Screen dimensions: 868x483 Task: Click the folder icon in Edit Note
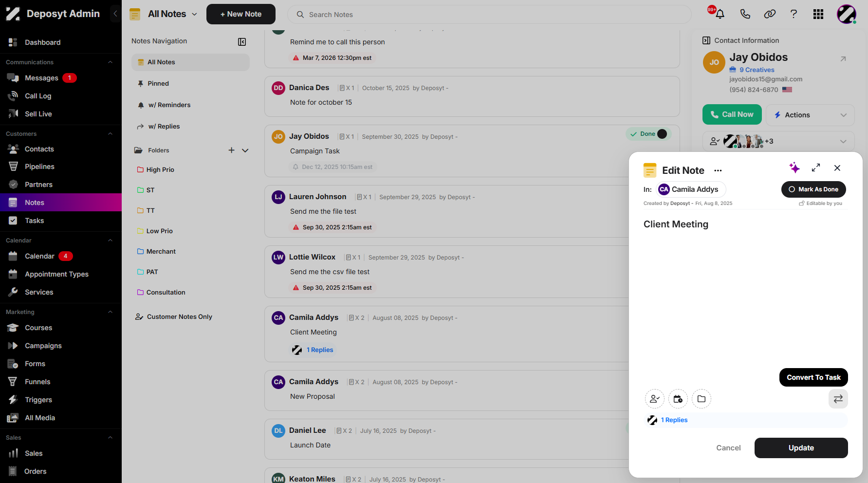pos(702,399)
